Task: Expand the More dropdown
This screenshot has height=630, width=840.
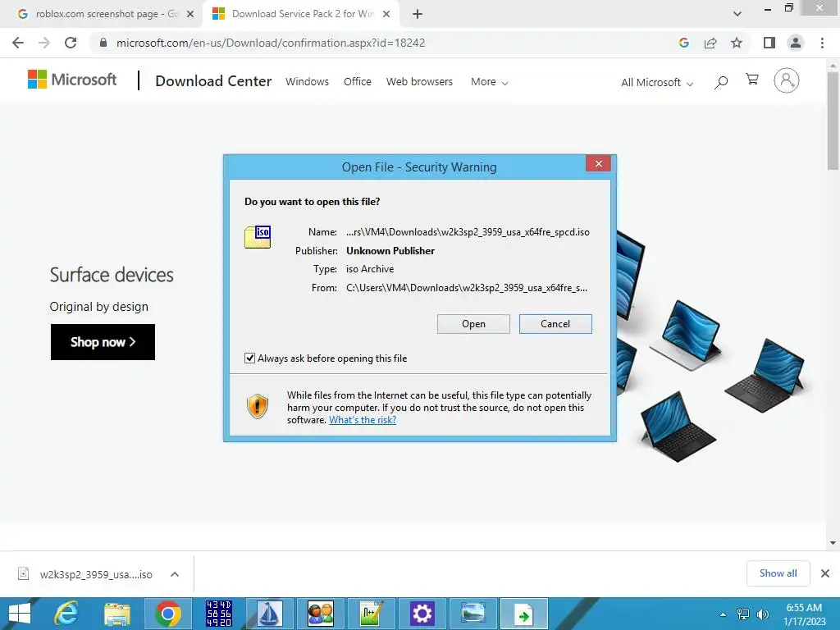Action: [489, 82]
